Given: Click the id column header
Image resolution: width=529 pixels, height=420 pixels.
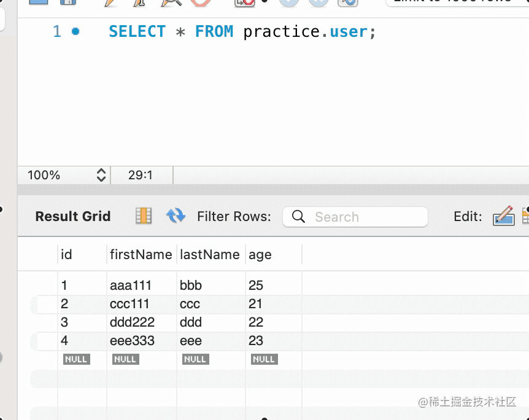Looking at the screenshot, I should coord(67,254).
